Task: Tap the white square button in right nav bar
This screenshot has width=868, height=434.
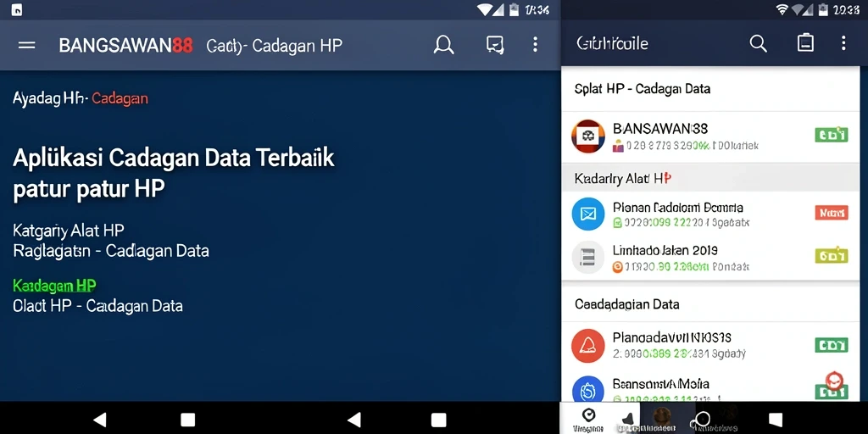Action: [776, 419]
